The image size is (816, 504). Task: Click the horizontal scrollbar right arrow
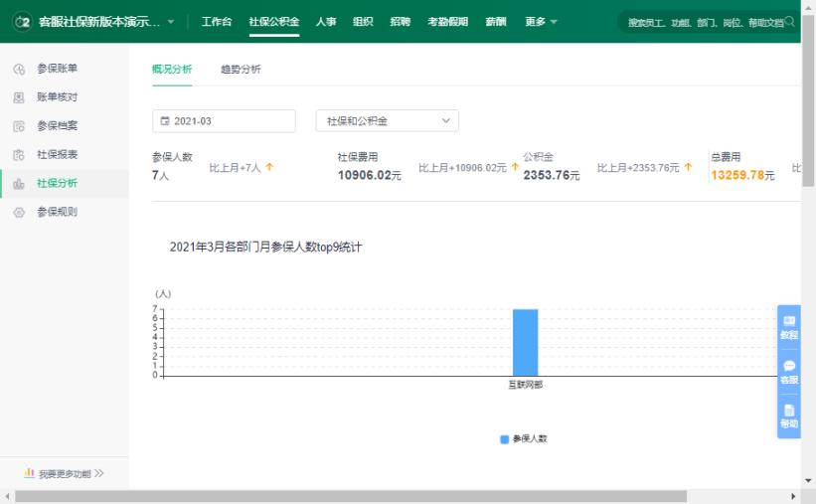[793, 496]
